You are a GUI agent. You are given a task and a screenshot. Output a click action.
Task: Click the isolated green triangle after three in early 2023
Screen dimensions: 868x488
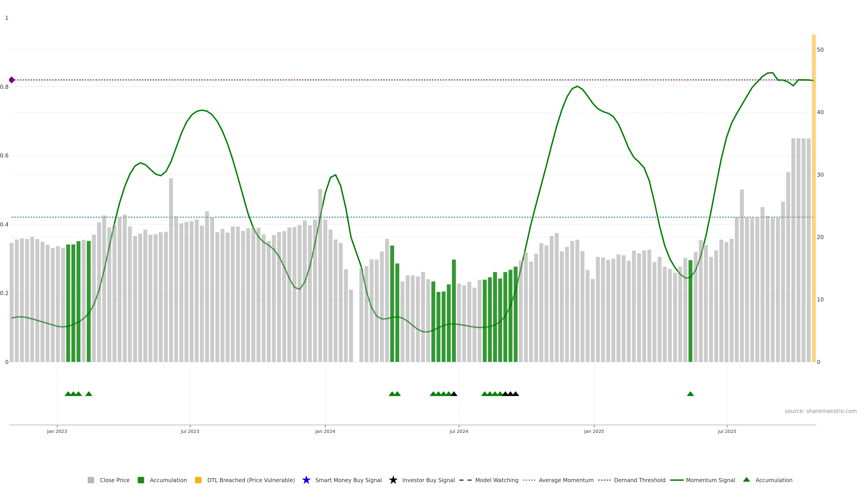coord(89,394)
